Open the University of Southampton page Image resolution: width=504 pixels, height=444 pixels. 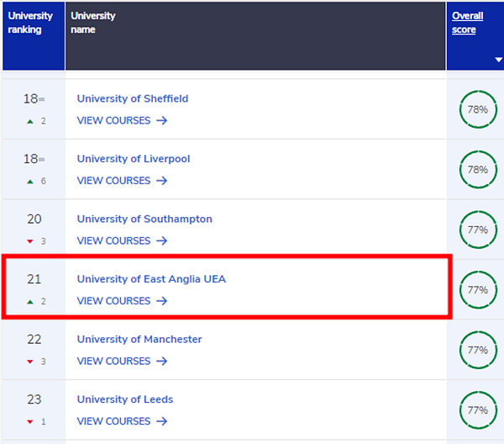pos(144,219)
